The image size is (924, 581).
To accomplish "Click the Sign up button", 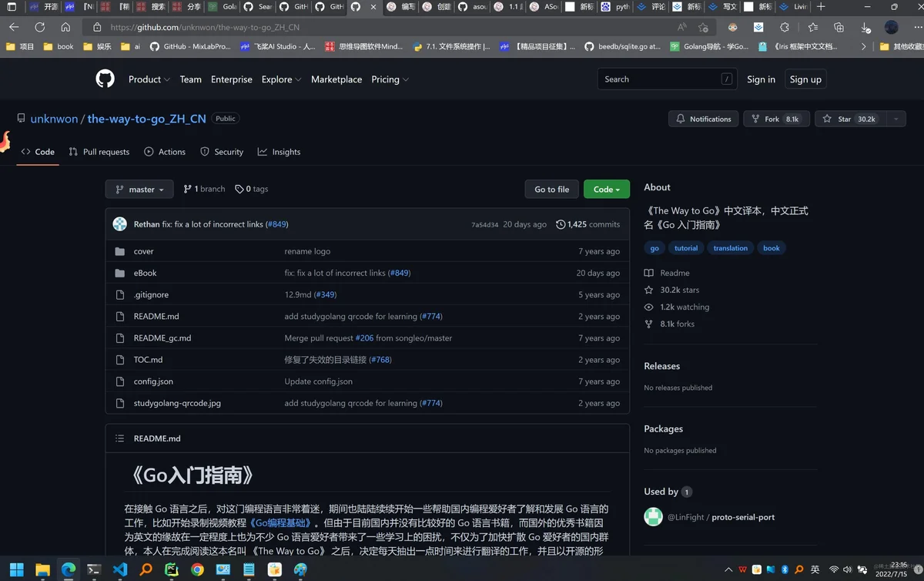I will tap(805, 79).
